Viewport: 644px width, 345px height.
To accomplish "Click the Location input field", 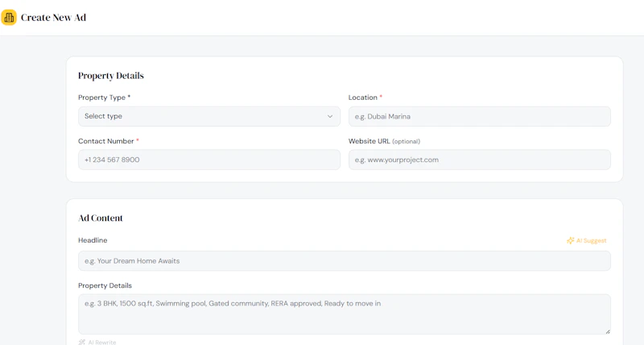I will [x=479, y=116].
